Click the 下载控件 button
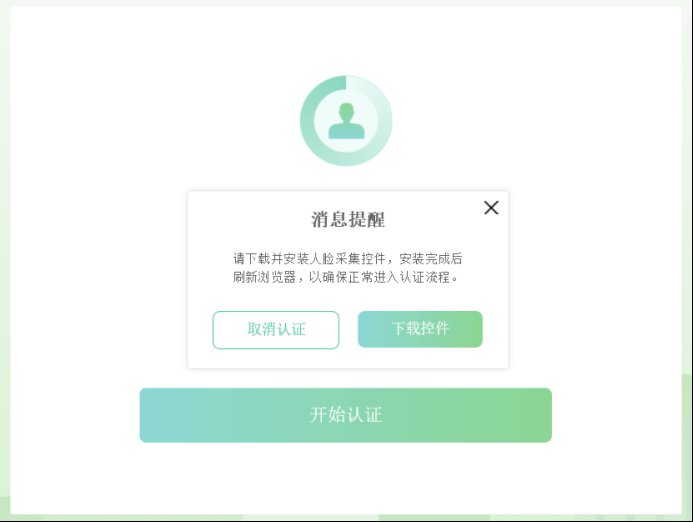 [x=420, y=329]
